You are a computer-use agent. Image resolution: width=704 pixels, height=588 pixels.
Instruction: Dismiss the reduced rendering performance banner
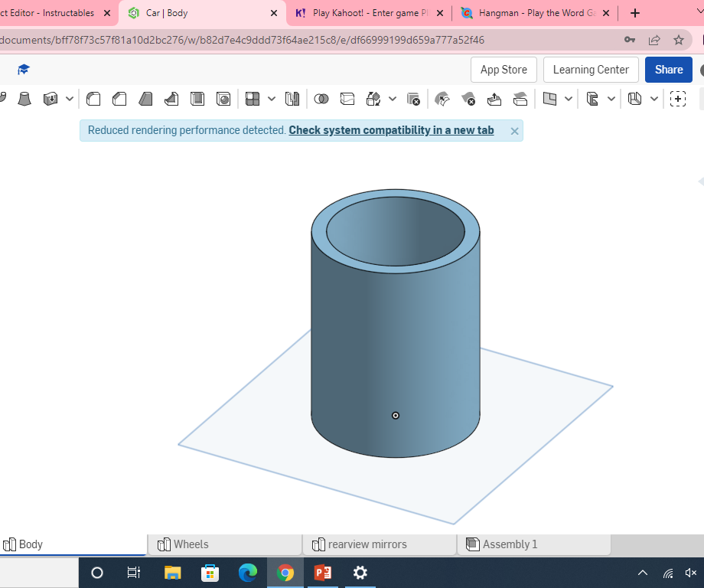pos(514,131)
